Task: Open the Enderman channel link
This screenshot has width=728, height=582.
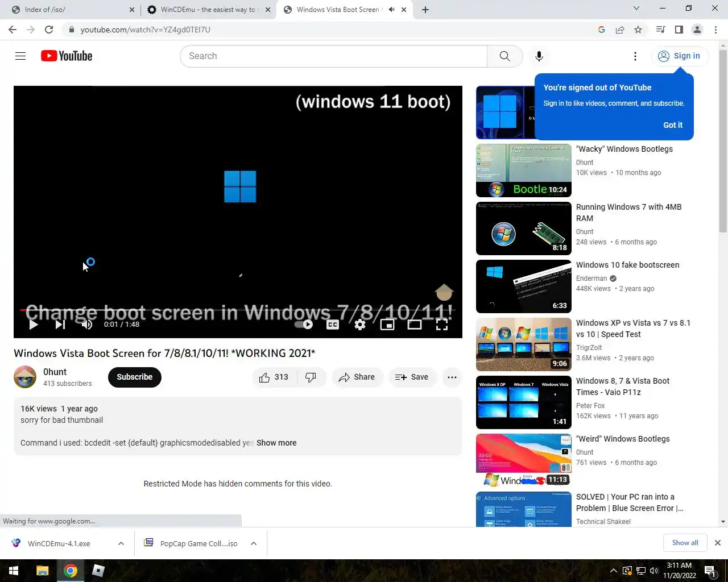Action: [591, 278]
